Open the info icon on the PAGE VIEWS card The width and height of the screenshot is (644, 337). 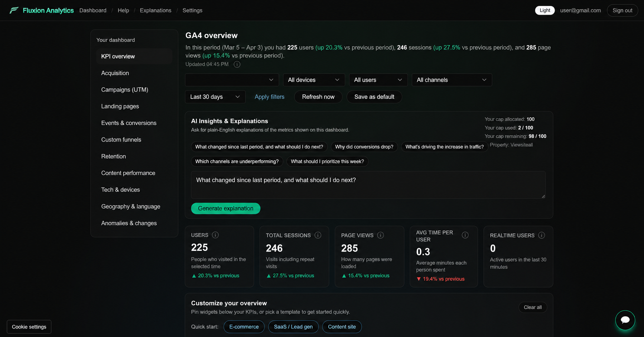pos(381,235)
